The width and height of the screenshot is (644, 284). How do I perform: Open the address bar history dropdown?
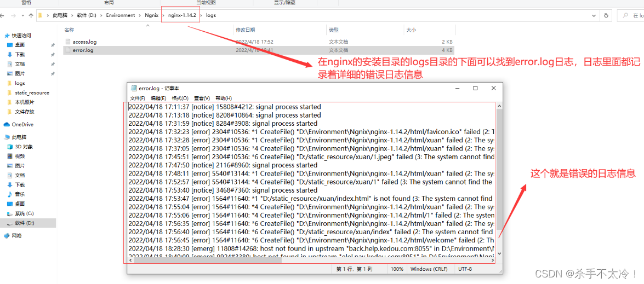pos(594,15)
